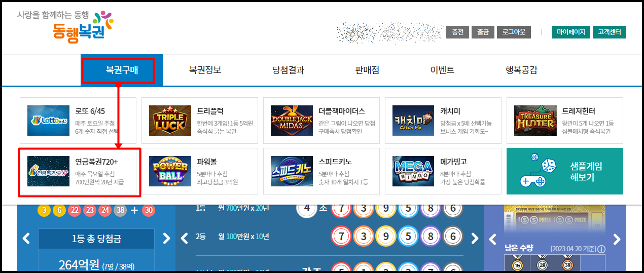
Task: Open the Power Ball game icon
Action: click(170, 171)
